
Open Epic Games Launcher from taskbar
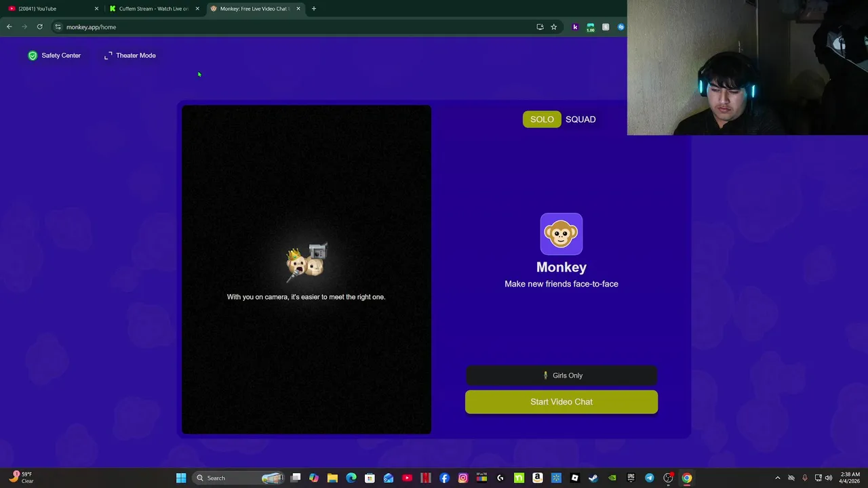coord(631,478)
